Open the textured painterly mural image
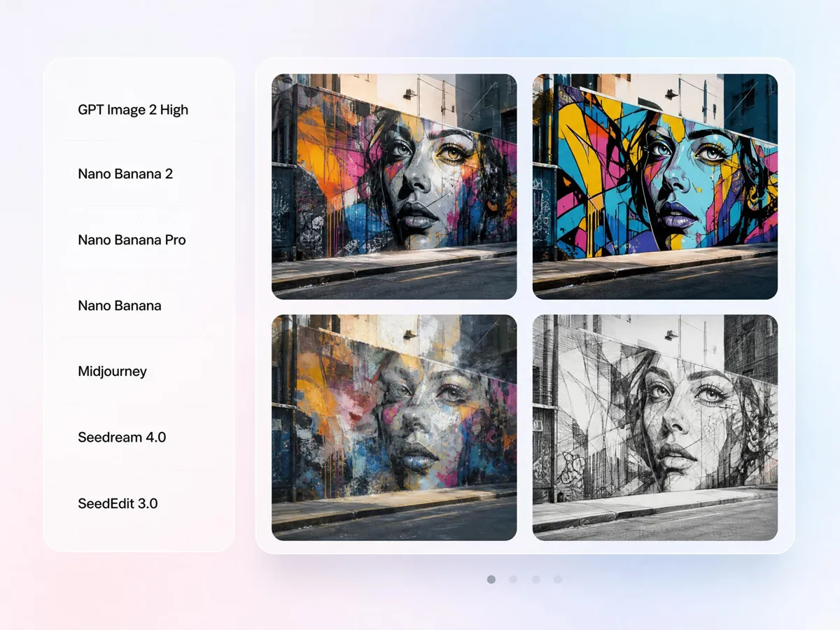Image resolution: width=840 pixels, height=630 pixels. click(x=394, y=428)
